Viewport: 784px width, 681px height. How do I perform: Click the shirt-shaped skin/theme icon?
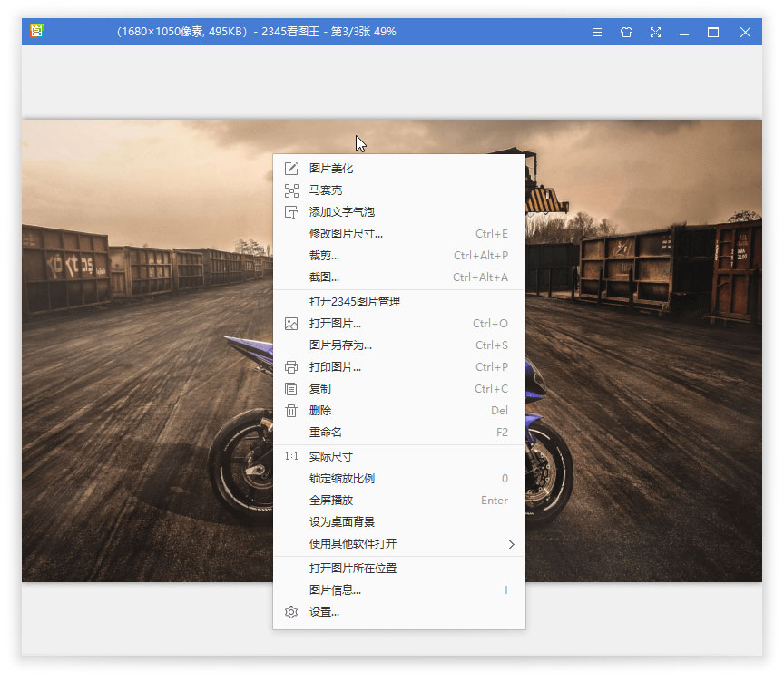point(626,32)
